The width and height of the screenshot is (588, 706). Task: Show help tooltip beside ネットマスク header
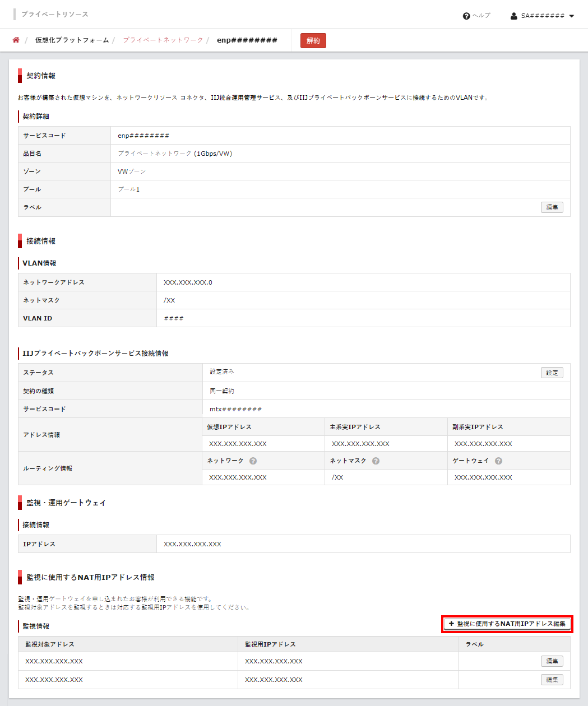pyautogui.click(x=376, y=461)
